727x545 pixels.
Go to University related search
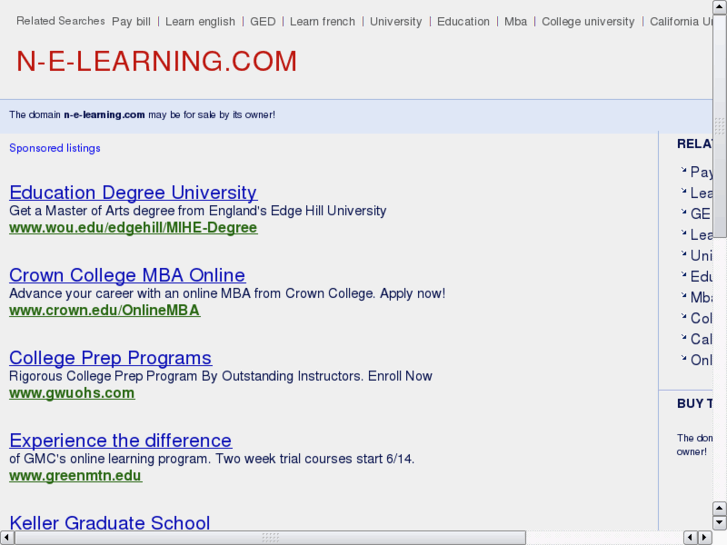pos(395,22)
